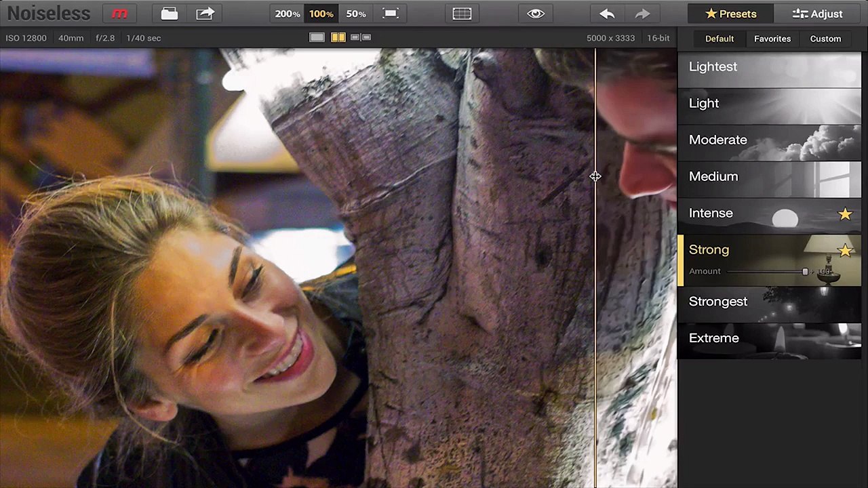
Task: Set zoom to 50%
Action: pos(355,14)
